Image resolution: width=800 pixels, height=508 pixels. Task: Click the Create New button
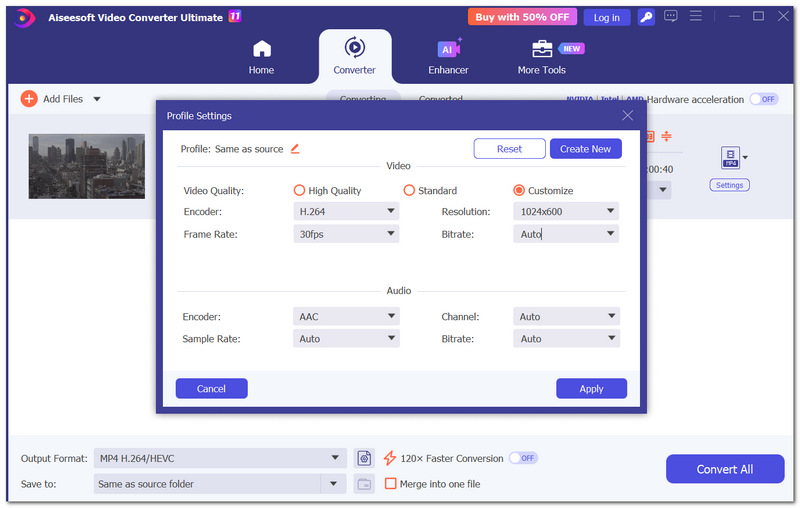(x=585, y=149)
